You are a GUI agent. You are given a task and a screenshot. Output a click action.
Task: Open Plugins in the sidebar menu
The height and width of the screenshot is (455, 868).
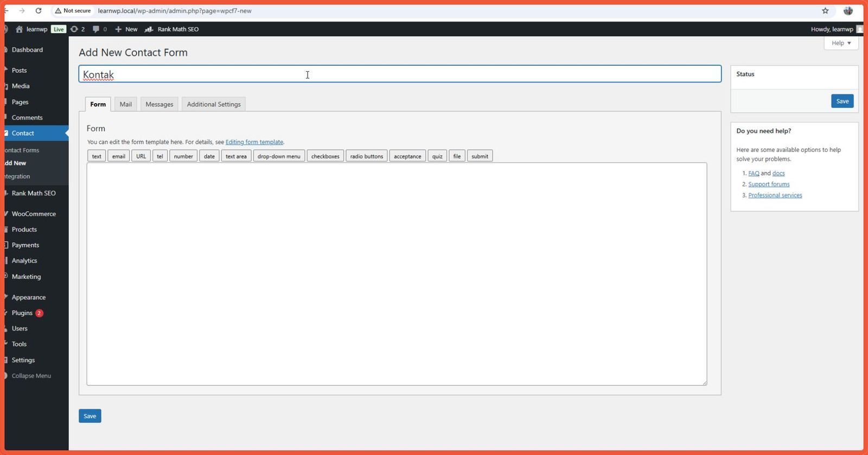(x=22, y=313)
